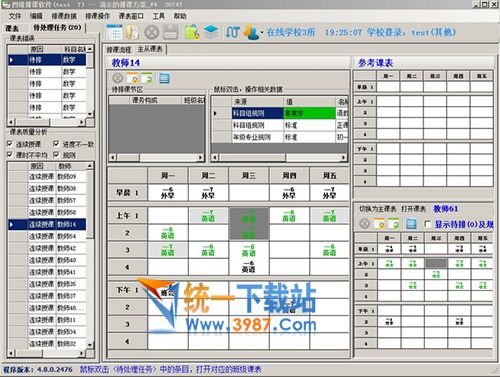Viewport: 500px width, 377px height.
Task: Click the open folder documents toolbar icon
Action: coord(132,33)
